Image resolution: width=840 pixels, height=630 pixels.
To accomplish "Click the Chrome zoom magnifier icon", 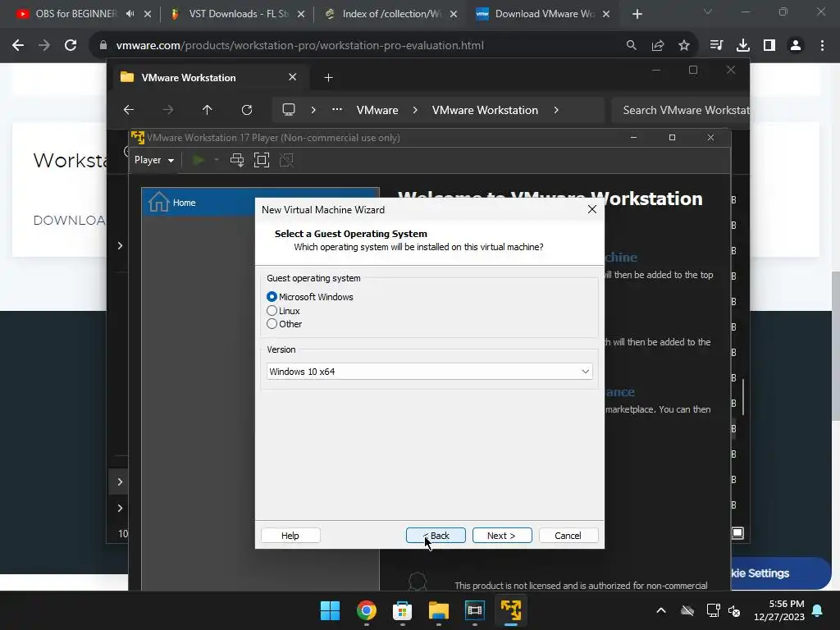I will click(632, 46).
